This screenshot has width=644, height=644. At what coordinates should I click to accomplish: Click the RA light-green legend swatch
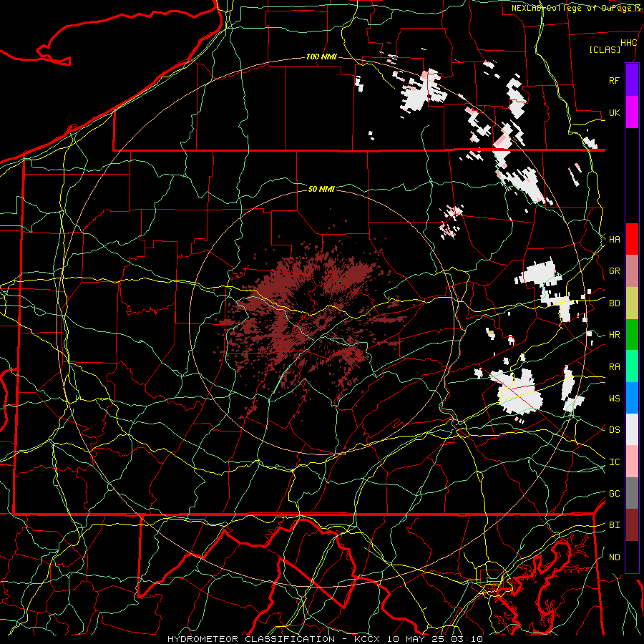(x=632, y=366)
